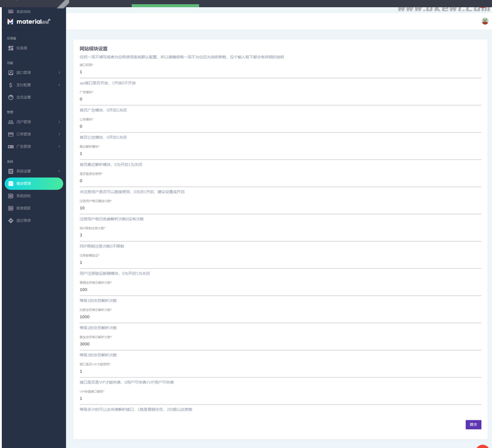Open the user avatar at top right
This screenshot has height=448, width=492.
[485, 21]
